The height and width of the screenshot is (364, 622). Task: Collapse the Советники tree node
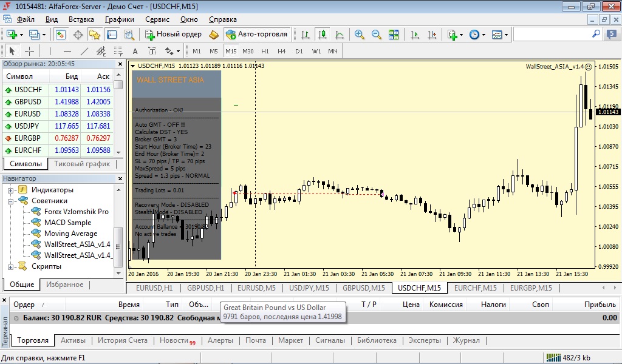click(x=10, y=201)
